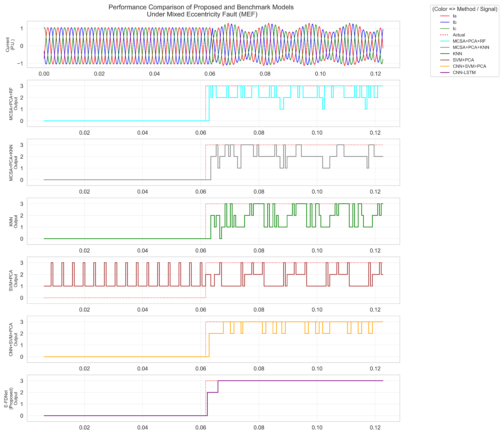Click the CNN-LSTM legend entry
The image size is (504, 436).
[464, 72]
